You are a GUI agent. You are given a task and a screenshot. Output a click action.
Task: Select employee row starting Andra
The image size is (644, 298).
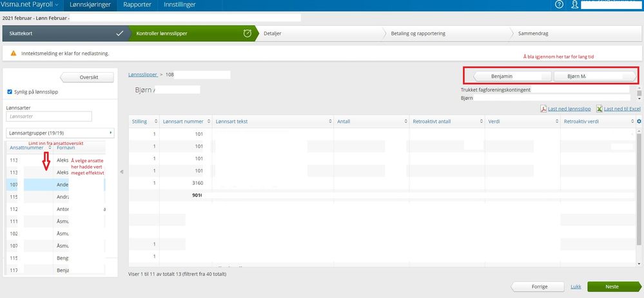(56, 197)
